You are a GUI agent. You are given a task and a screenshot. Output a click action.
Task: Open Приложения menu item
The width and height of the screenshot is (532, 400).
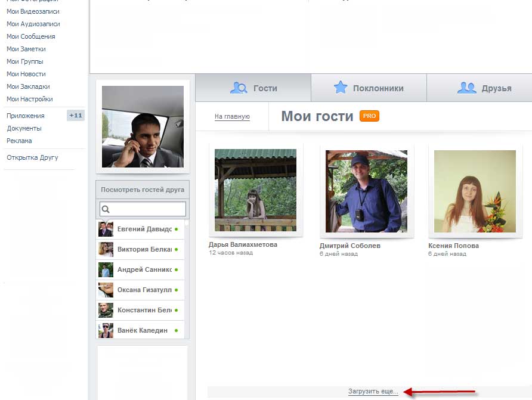click(26, 116)
